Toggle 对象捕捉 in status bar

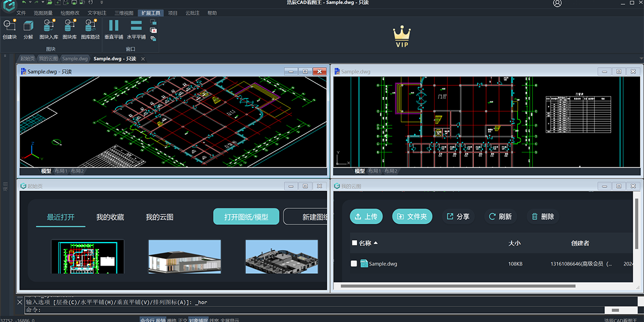[x=198, y=319]
